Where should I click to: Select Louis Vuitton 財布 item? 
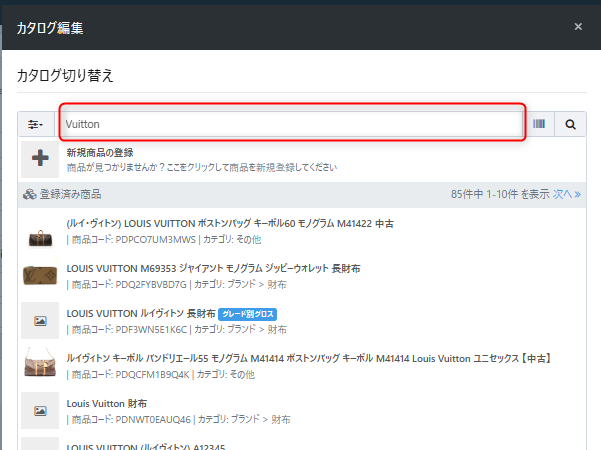[302, 411]
